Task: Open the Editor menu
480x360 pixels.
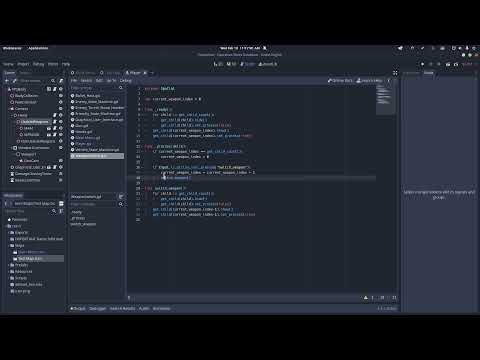Action: coord(53,64)
